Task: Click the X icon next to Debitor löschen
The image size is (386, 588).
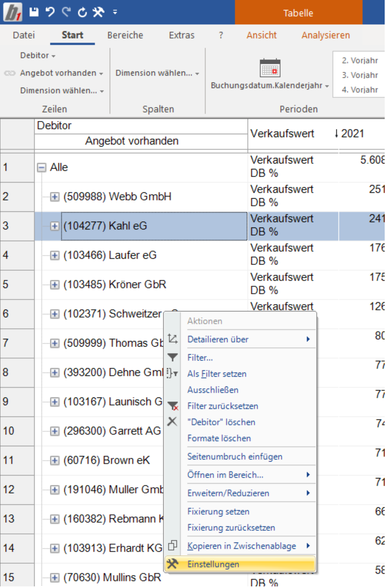Action: (172, 421)
